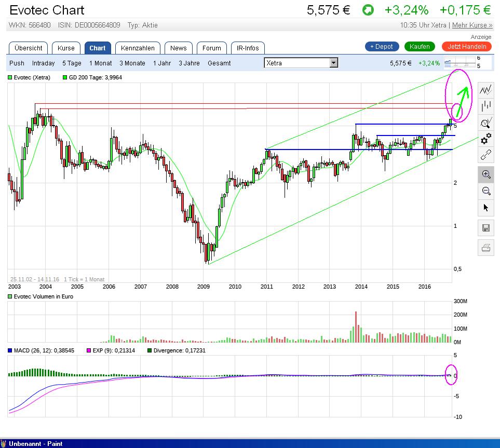Select the Push chart mode

[x=17, y=63]
